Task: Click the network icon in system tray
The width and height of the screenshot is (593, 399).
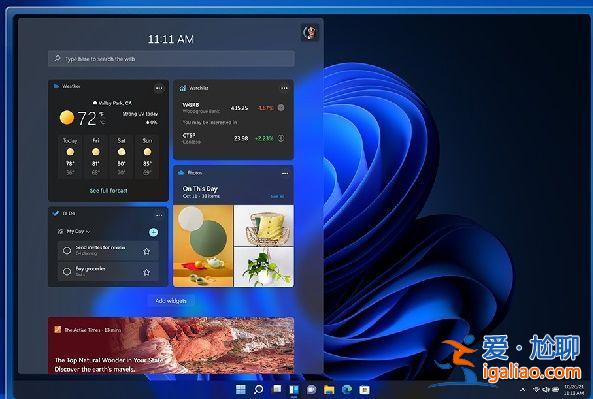Action: click(536, 390)
